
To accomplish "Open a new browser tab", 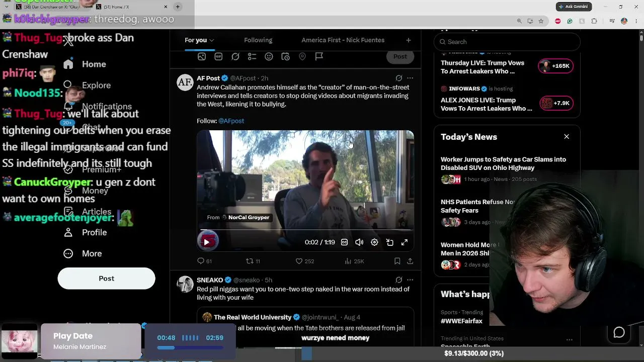I will [x=178, y=7].
